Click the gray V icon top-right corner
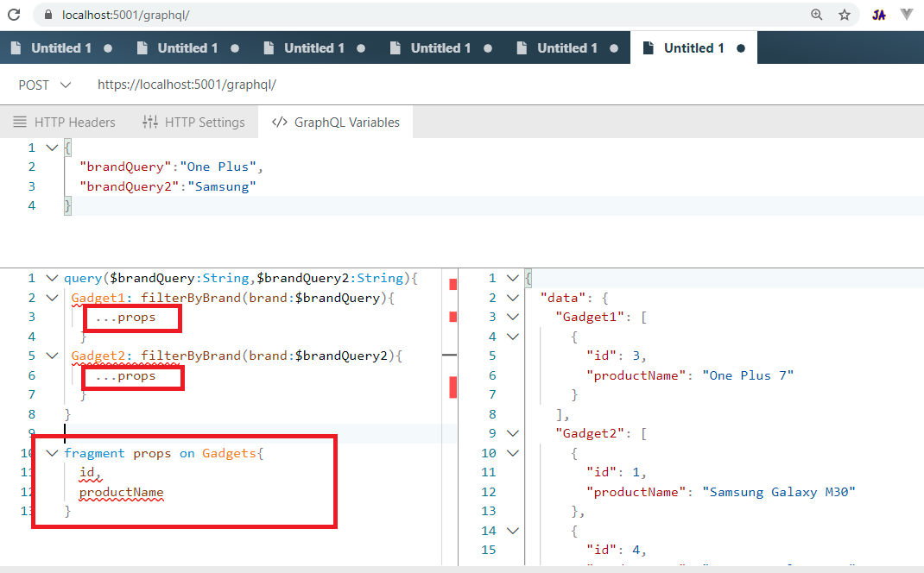Image resolution: width=924 pixels, height=573 pixels. pos(906,15)
